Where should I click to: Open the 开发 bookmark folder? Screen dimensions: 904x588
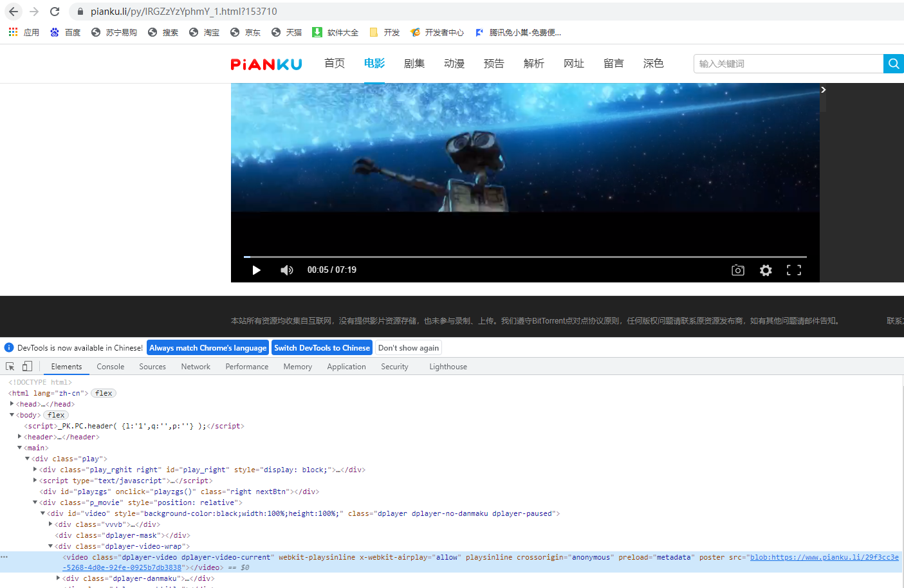point(384,32)
